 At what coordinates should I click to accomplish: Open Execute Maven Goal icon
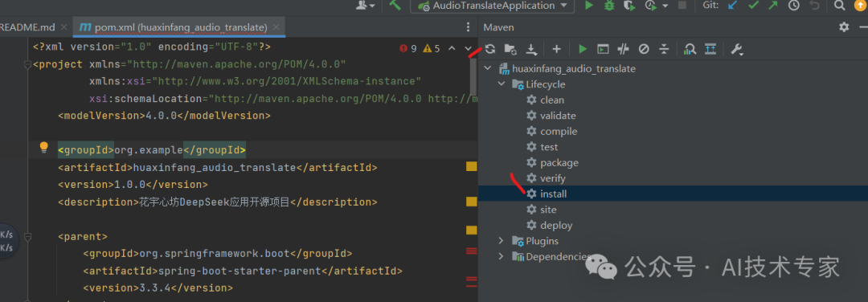pyautogui.click(x=603, y=49)
